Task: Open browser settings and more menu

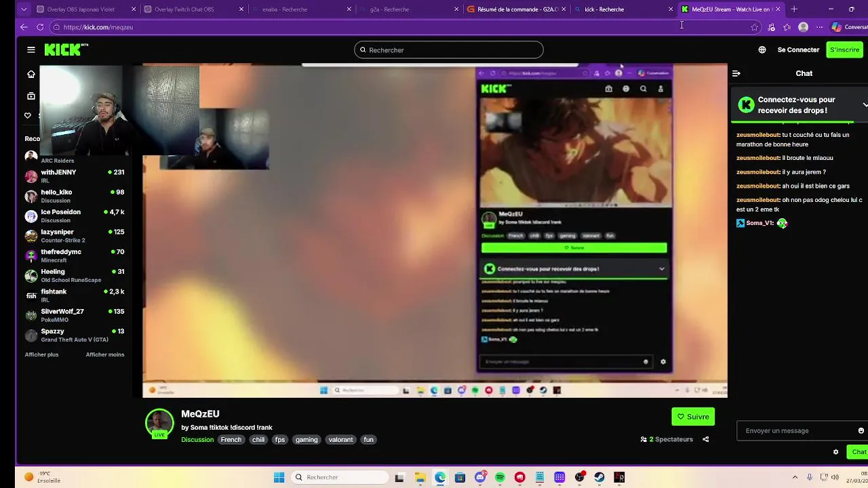Action: 819,27
